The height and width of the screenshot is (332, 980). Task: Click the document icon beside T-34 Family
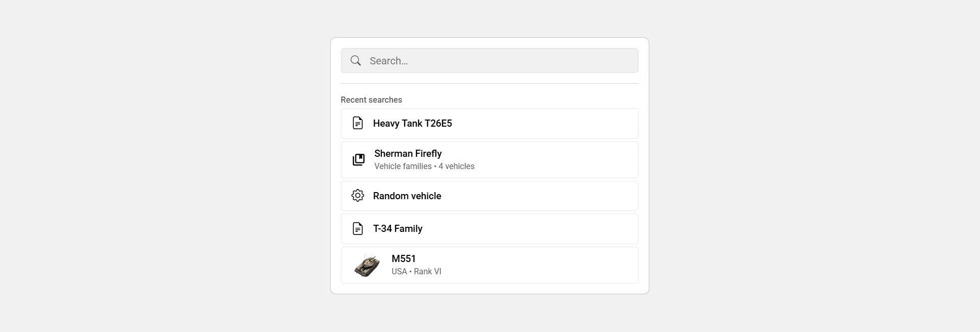(x=358, y=228)
